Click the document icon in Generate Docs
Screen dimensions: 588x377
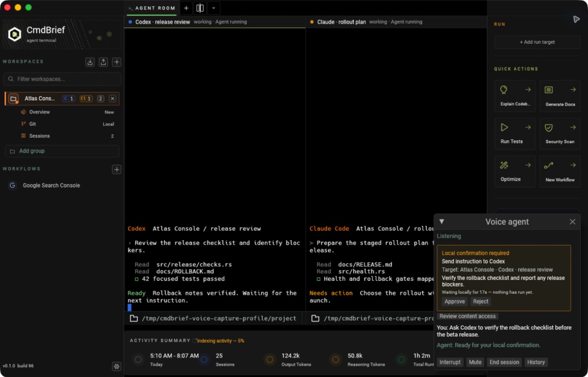[x=549, y=90]
